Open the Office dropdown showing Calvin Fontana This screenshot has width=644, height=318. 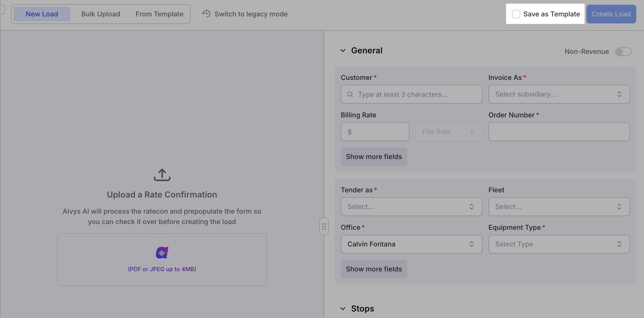coord(411,244)
